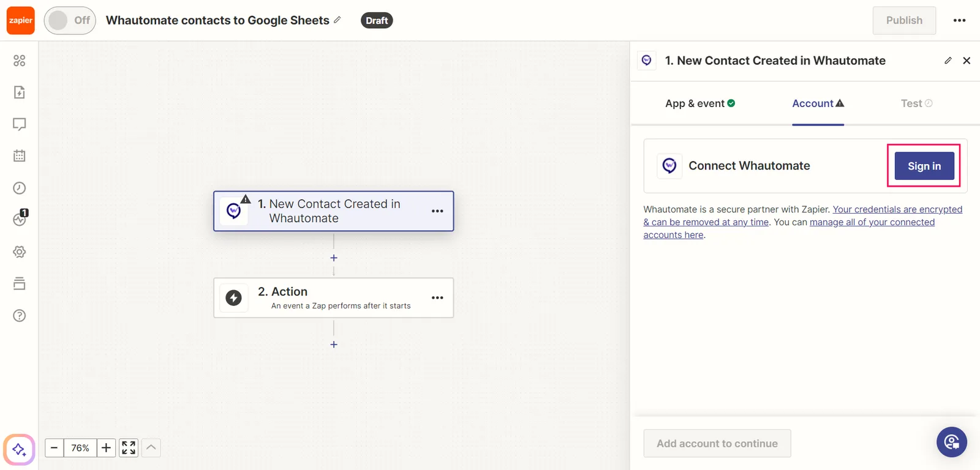This screenshot has width=980, height=470.
Task: Click the Publish button
Action: 904,20
